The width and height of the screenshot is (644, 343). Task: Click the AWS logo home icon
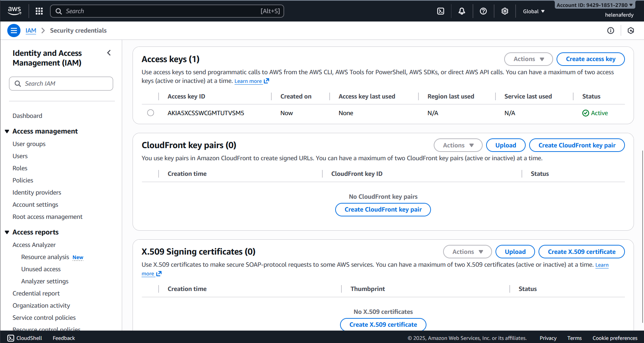[14, 11]
